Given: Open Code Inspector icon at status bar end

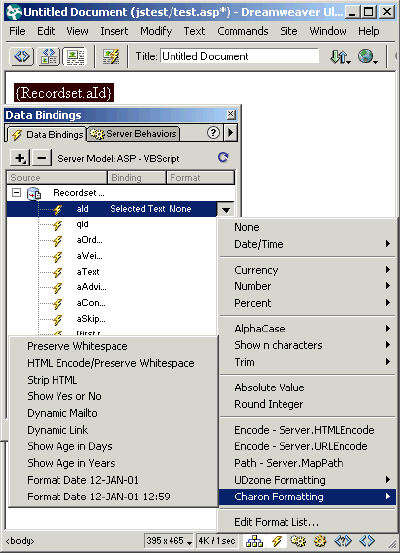Looking at the screenshot, I should (x=367, y=541).
